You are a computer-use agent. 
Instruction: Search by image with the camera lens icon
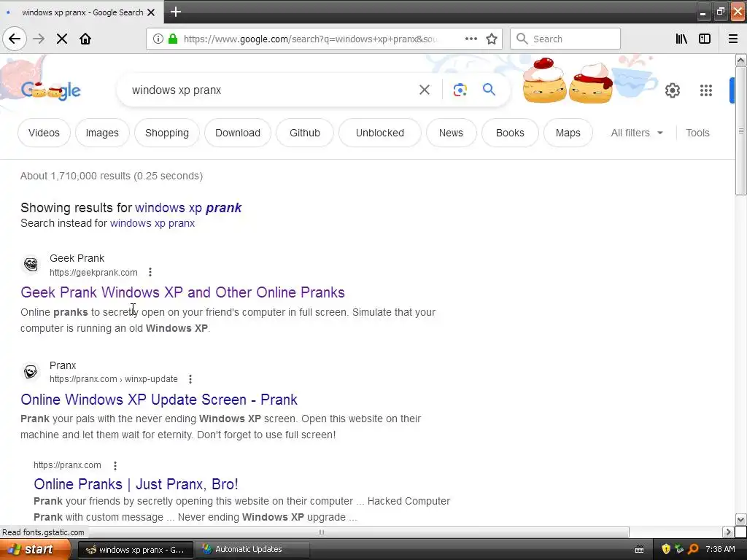pyautogui.click(x=460, y=90)
